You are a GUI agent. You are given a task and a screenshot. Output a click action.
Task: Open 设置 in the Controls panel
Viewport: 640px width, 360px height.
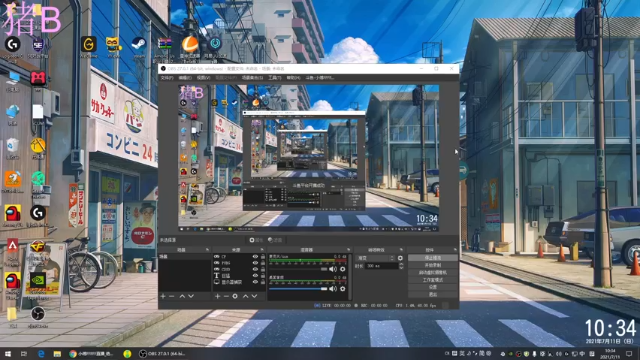click(x=433, y=287)
